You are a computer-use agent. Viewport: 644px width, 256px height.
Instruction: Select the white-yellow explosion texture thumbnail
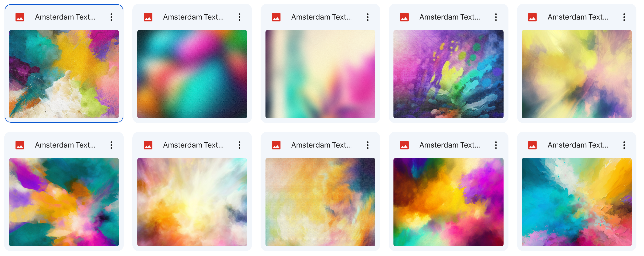pyautogui.click(x=192, y=202)
